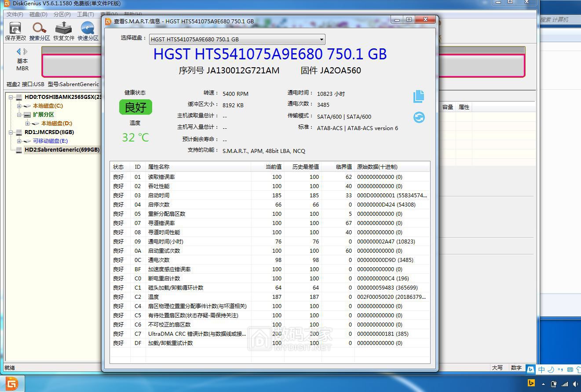Copy the S.M.A.R.T. info with the copy icon

coord(419,97)
